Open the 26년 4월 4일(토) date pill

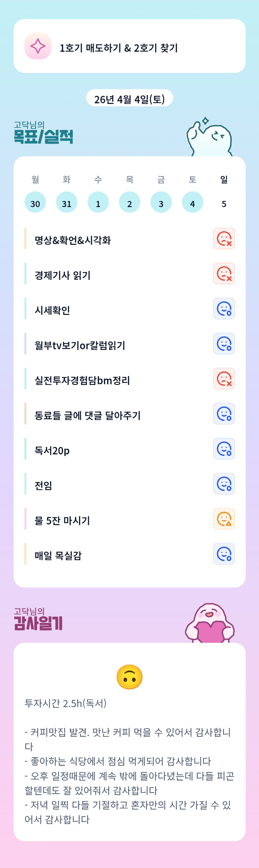click(x=130, y=99)
